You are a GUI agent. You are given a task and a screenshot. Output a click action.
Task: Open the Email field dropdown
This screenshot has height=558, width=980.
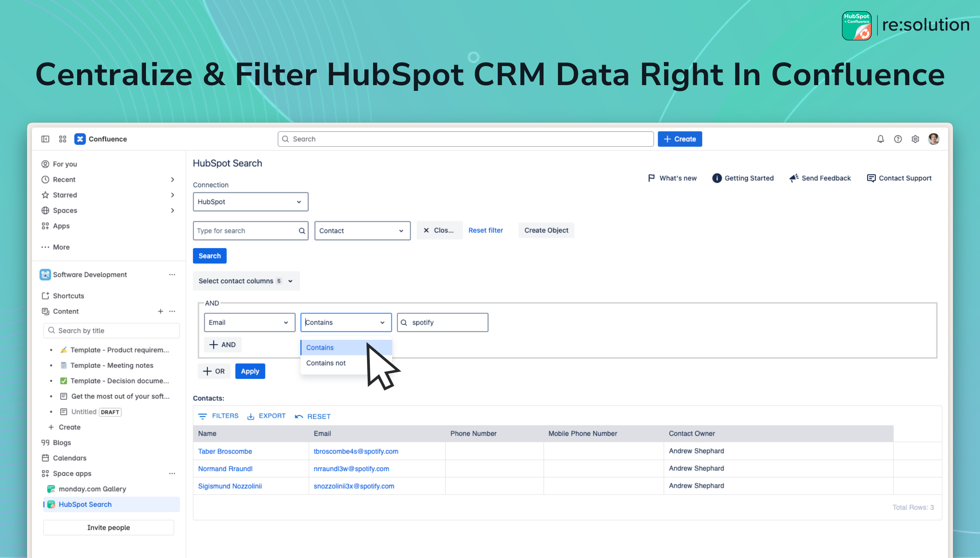[249, 322]
